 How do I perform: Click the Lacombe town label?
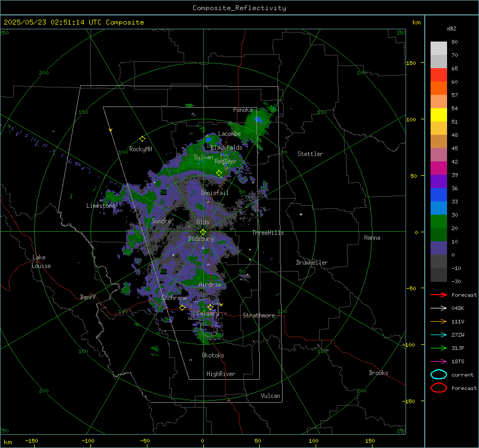(229, 134)
